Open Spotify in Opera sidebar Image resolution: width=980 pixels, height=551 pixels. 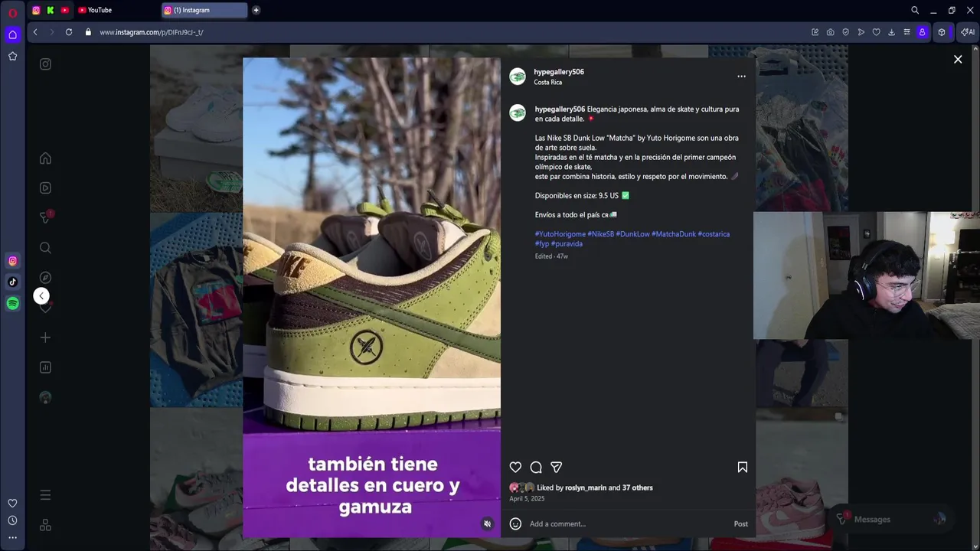[x=12, y=303]
